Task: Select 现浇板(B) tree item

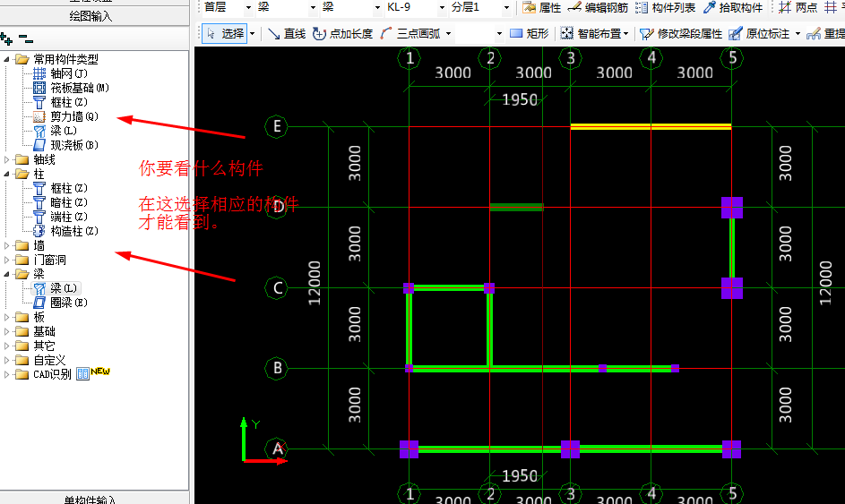Action: tap(65, 145)
